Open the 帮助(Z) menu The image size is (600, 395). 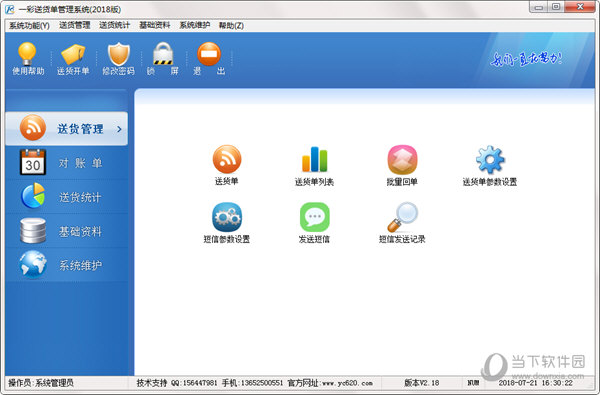click(231, 26)
